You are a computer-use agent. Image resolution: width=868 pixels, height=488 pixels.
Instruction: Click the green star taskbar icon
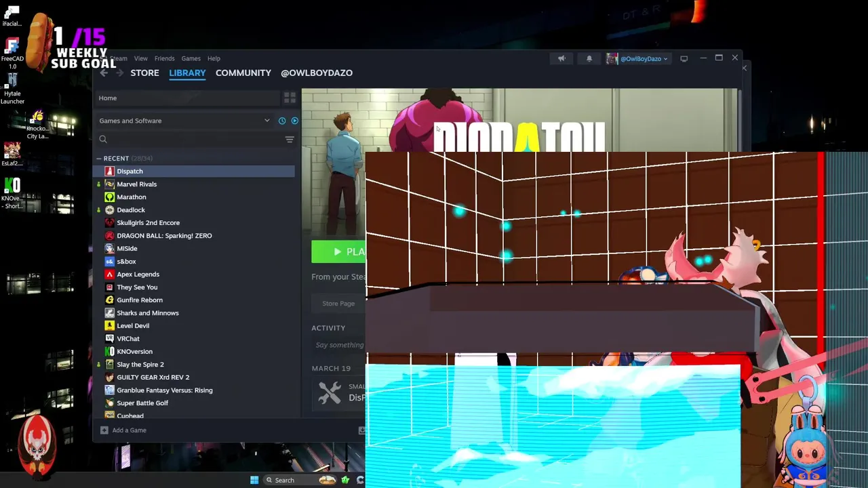coord(345,481)
